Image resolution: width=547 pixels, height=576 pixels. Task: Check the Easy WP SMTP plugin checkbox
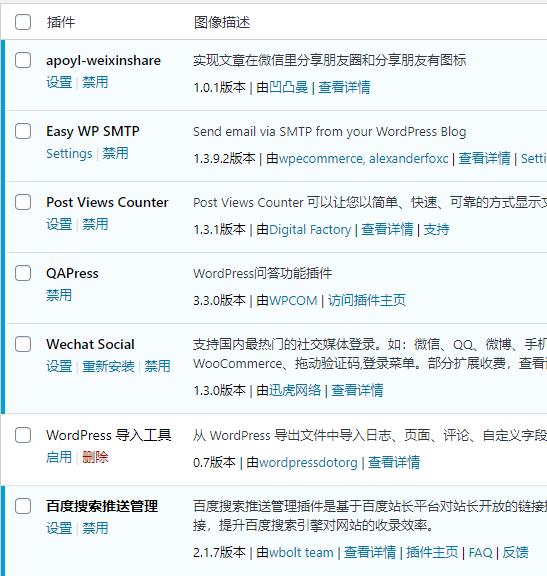pos(23,131)
